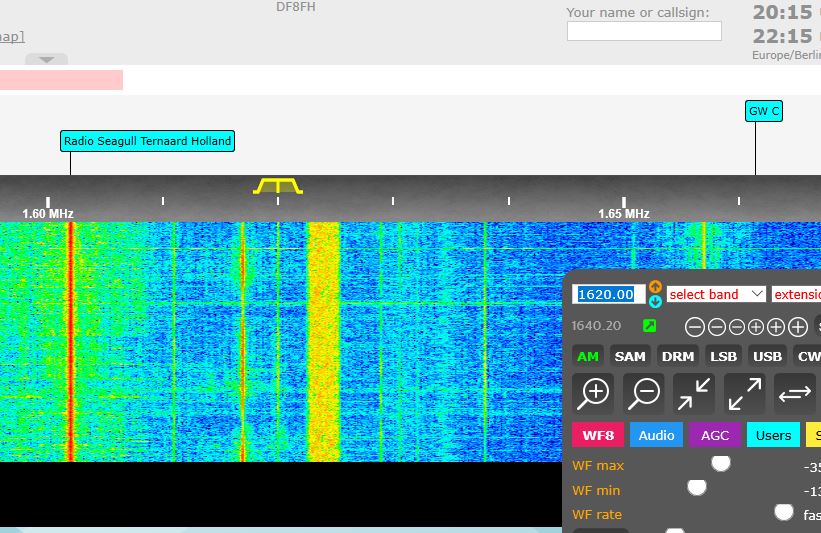Switch to the Audio tab
Viewport: 821px width, 533px height.
pyautogui.click(x=656, y=435)
